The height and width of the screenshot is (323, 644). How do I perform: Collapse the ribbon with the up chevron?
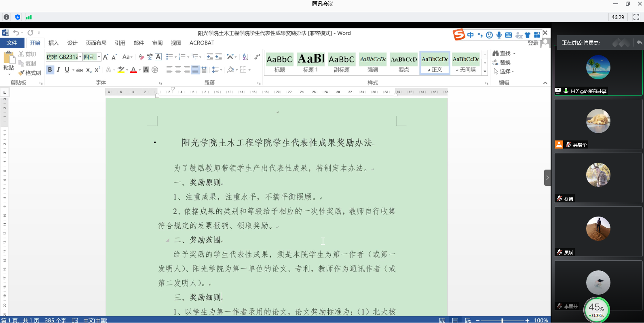(545, 83)
